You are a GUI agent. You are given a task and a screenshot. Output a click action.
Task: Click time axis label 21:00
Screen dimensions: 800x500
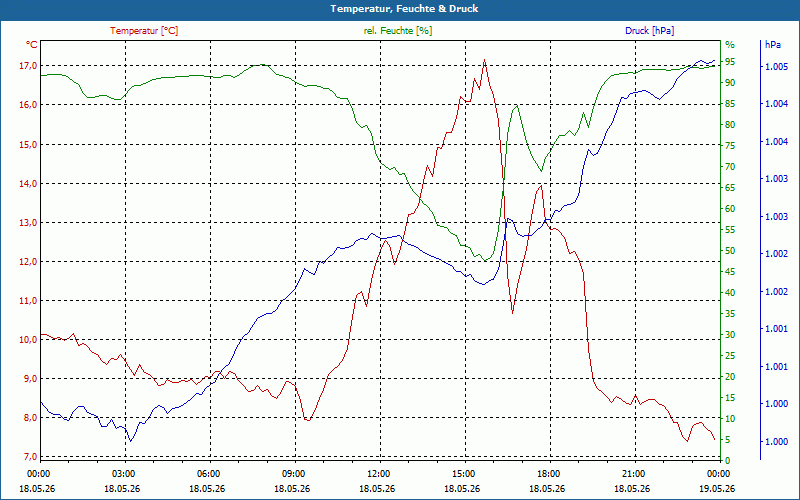click(635, 473)
